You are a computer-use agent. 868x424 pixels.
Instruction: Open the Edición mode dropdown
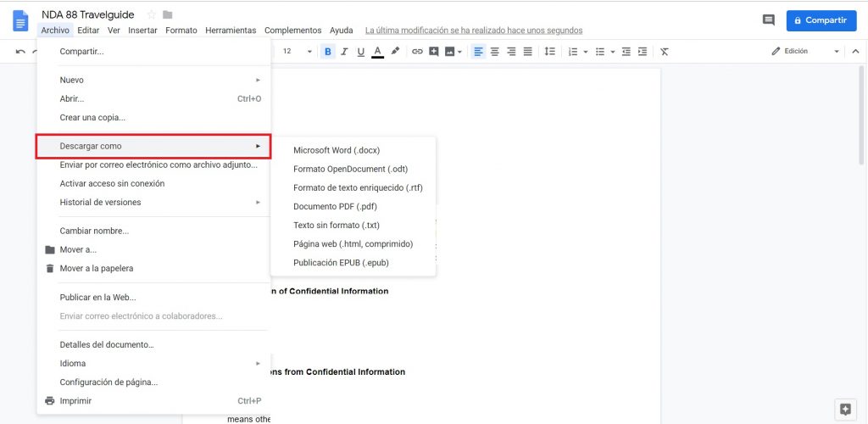805,51
